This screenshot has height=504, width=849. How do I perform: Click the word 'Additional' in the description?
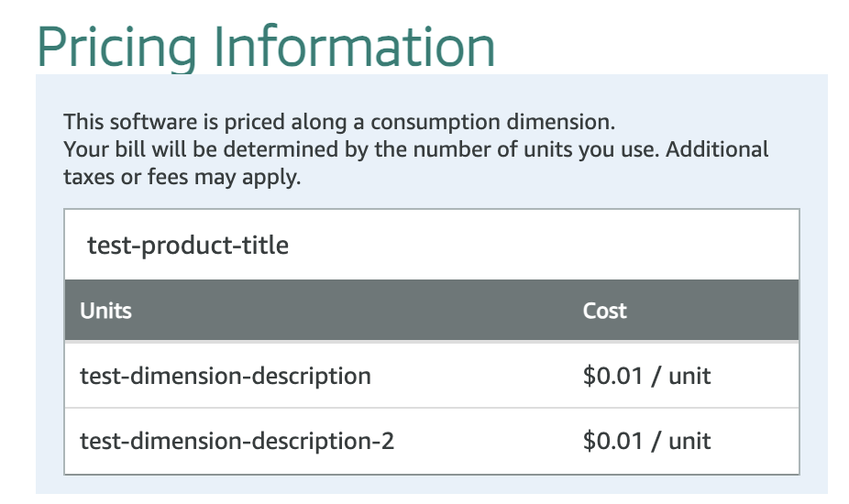tap(717, 149)
